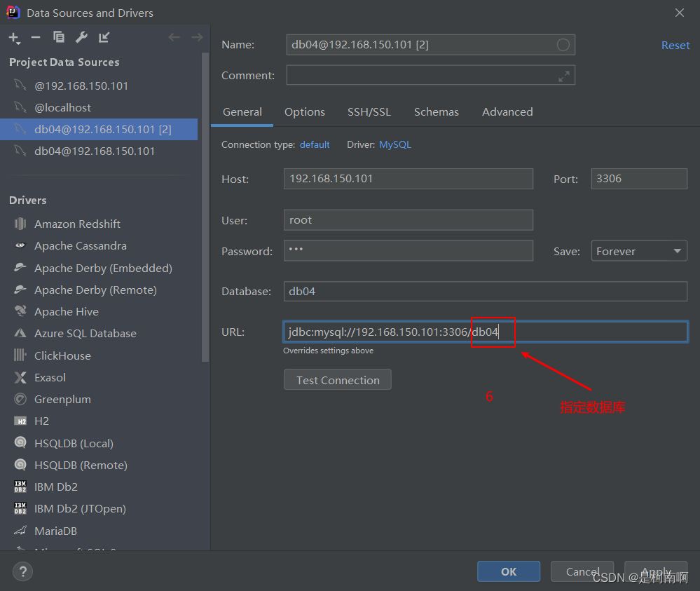Click the help question mark icon
The width and height of the screenshot is (700, 591).
(22, 571)
